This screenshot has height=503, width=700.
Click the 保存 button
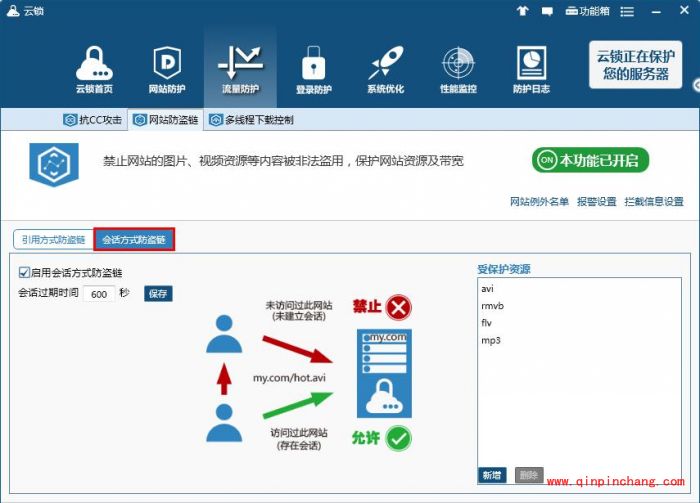coord(158,294)
